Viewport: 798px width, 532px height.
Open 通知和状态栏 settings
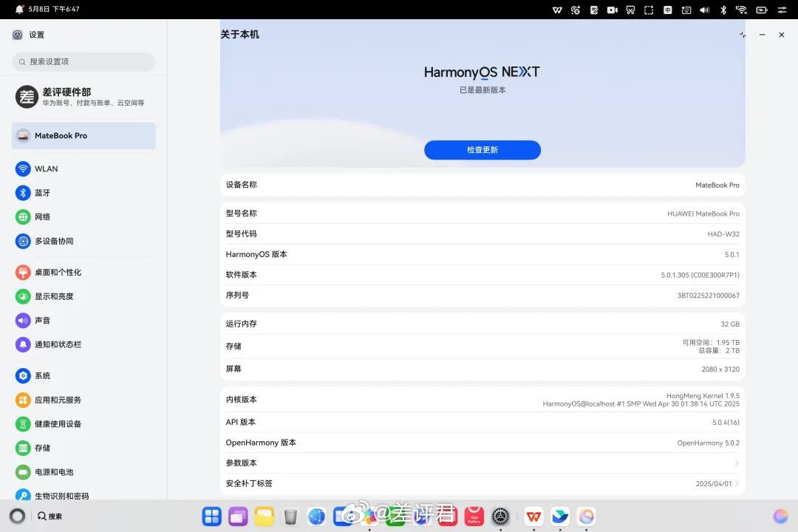(84, 344)
